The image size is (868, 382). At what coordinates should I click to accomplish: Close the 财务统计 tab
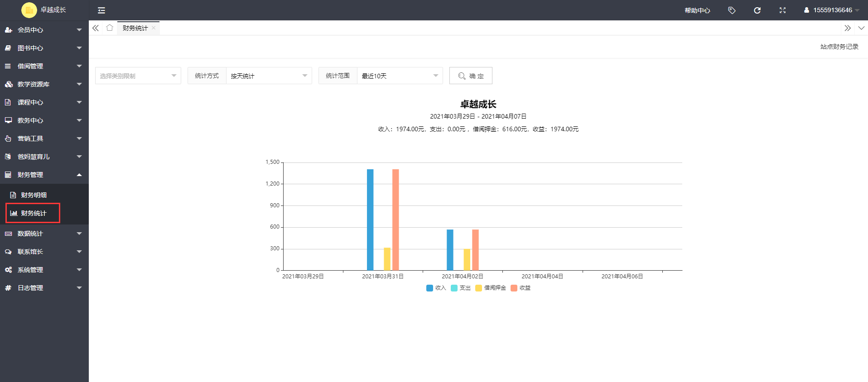tap(154, 28)
